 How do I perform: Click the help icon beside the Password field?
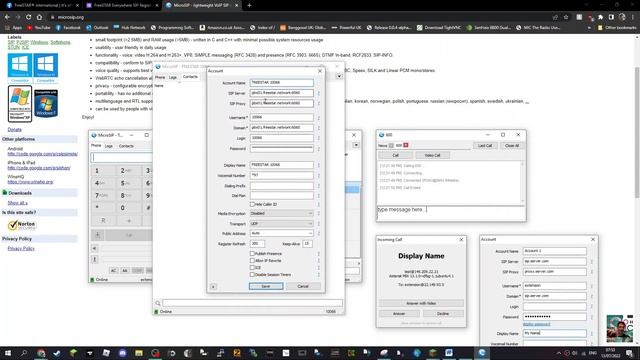319,149
